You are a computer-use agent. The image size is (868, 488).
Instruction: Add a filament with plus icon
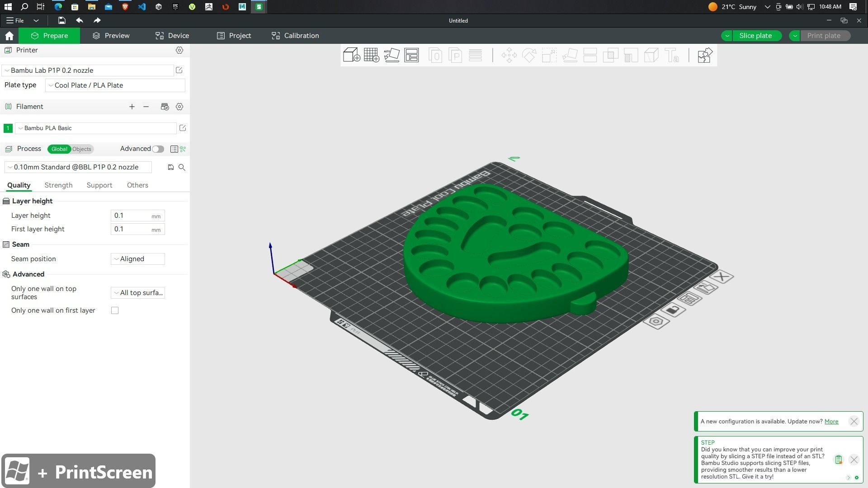click(x=132, y=107)
